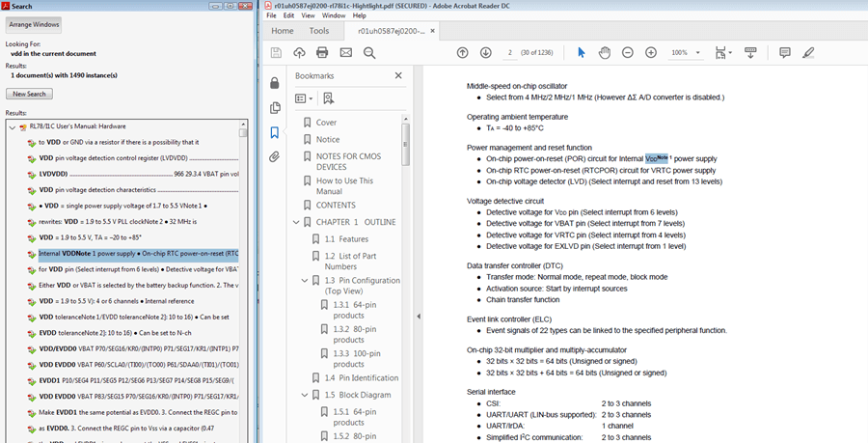The height and width of the screenshot is (443, 868).
Task: Switch to the Tools tab
Action: tap(318, 31)
